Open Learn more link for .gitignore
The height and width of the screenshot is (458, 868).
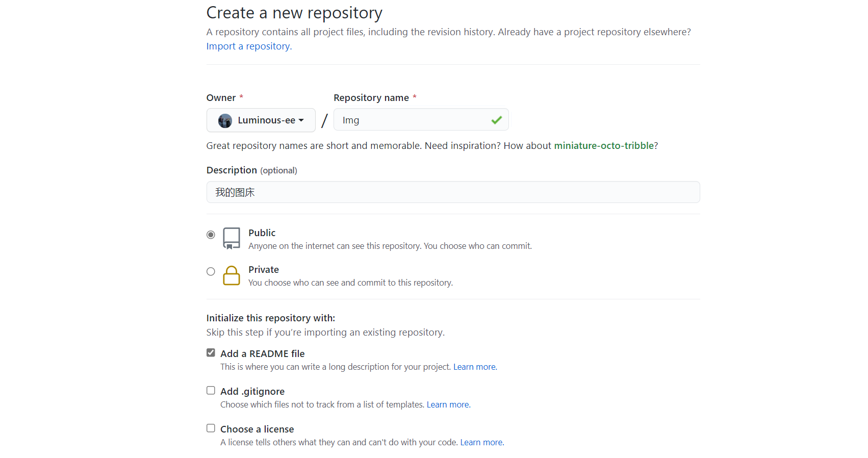449,404
